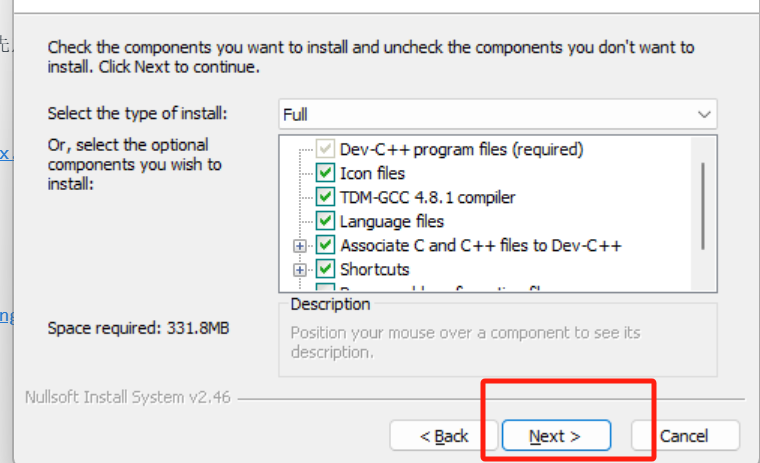Disable the Language files checkbox
Screen dimensions: 760x463
(x=326, y=221)
